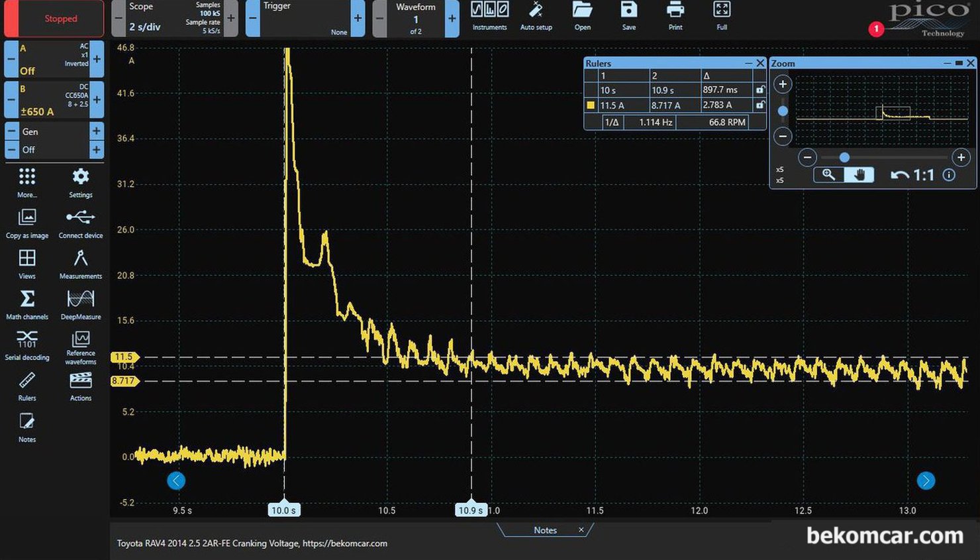This screenshot has height=560, width=980.
Task: Click the 1/Δ cell in Rulers
Action: pos(612,122)
